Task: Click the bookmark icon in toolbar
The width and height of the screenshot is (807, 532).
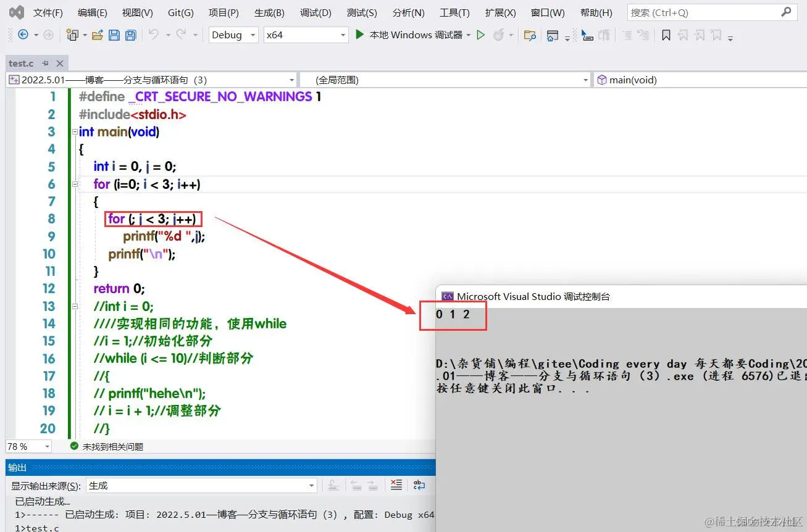Action: [x=666, y=35]
